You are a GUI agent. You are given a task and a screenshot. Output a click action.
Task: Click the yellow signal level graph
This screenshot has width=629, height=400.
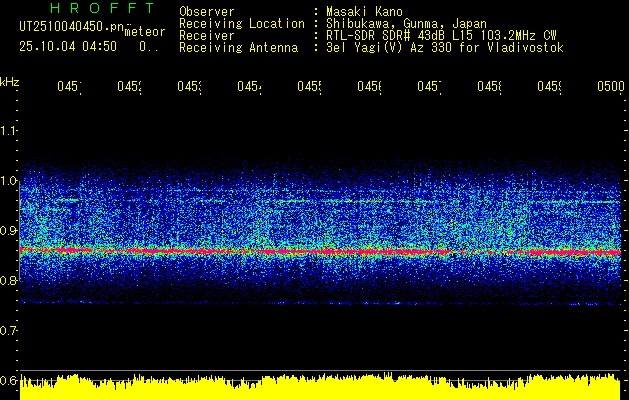[x=320, y=387]
